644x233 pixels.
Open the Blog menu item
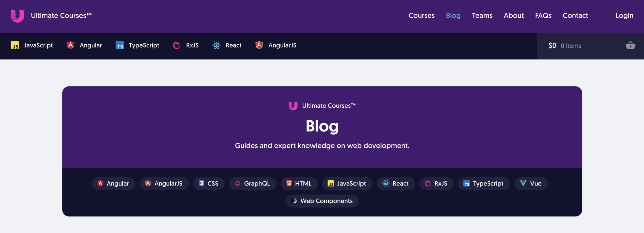pos(453,16)
